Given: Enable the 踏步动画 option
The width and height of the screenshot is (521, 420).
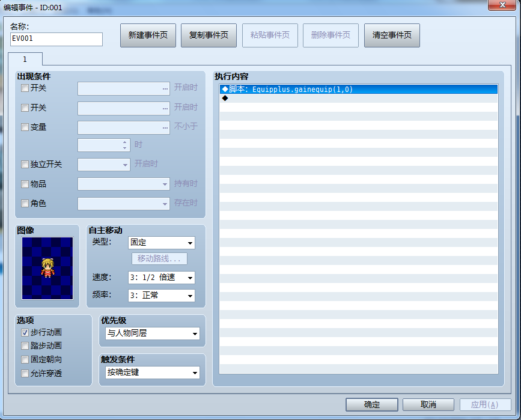Looking at the screenshot, I should point(25,346).
